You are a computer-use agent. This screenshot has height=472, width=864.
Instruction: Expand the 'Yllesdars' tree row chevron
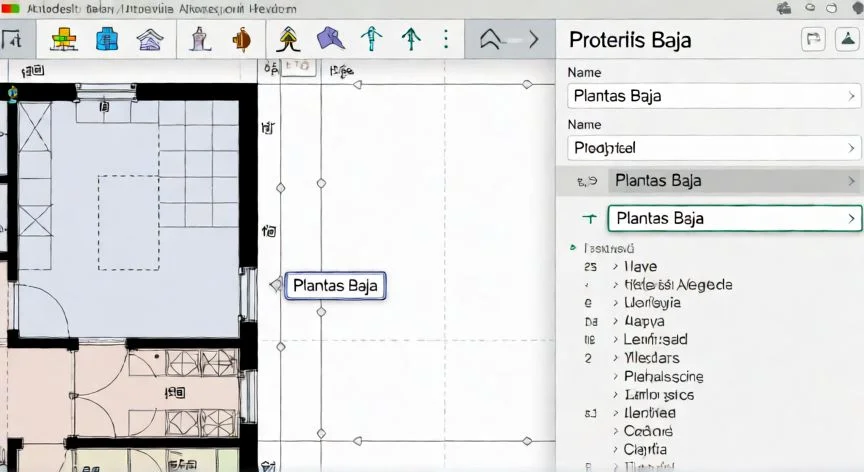(x=615, y=358)
